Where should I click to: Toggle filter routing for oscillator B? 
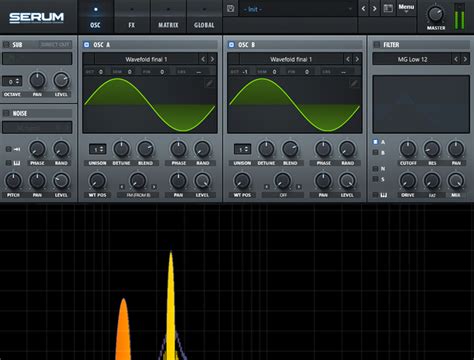[375, 153]
